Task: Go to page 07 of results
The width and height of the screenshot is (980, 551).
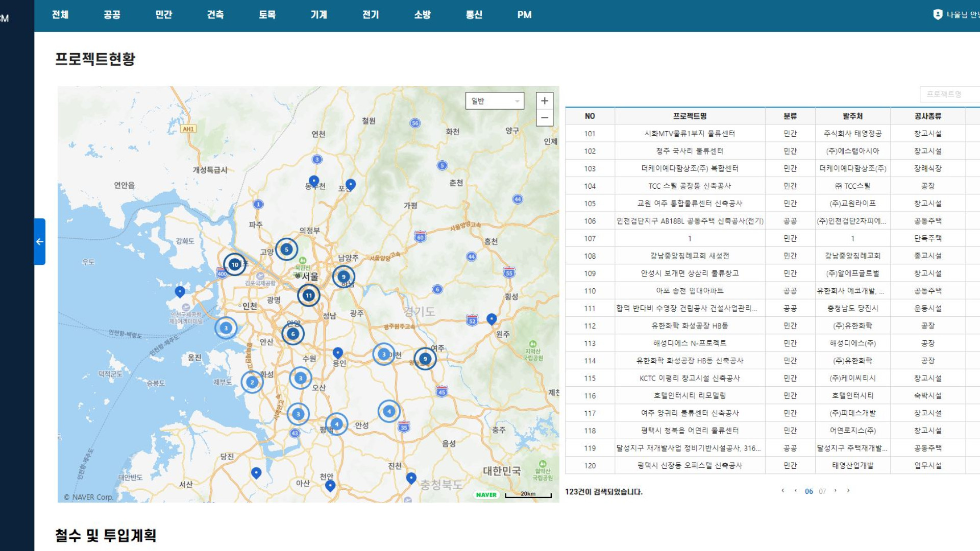Action: pos(822,491)
